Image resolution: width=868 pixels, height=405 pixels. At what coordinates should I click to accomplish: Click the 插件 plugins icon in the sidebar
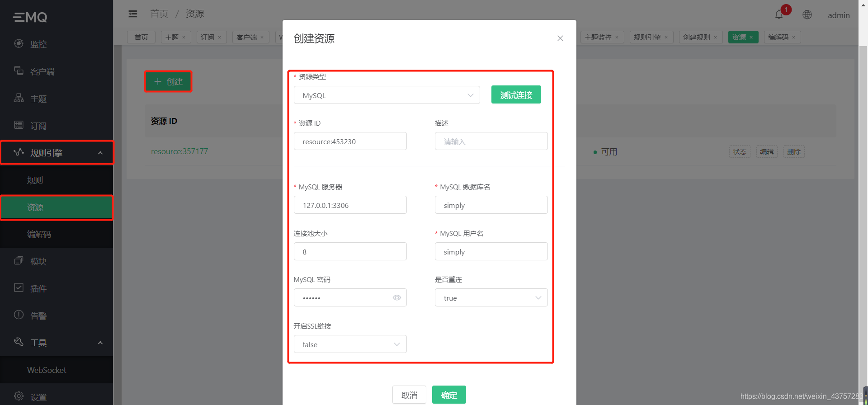point(19,288)
